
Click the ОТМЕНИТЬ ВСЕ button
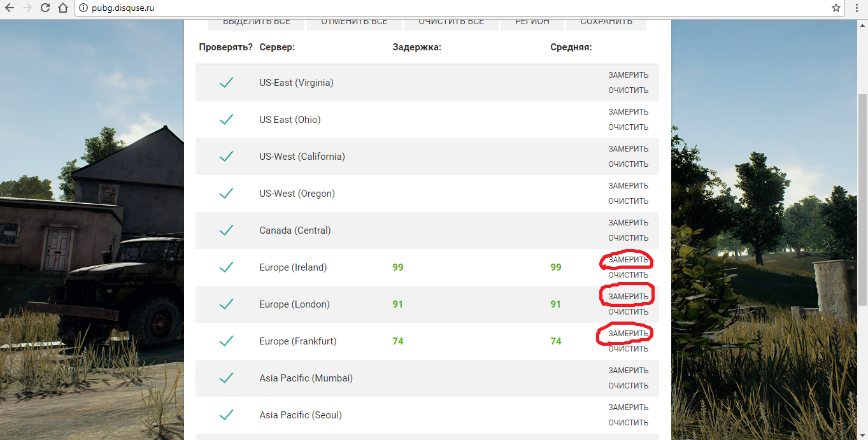(354, 22)
